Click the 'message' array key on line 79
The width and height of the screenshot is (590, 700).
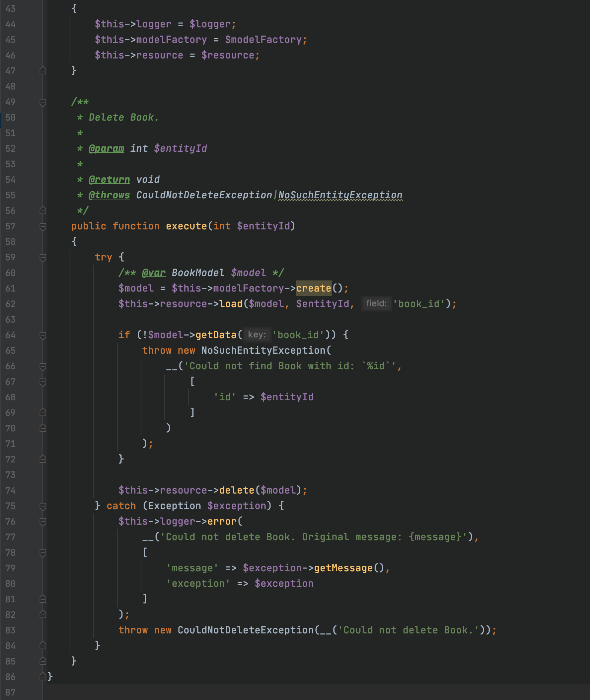[x=192, y=568]
